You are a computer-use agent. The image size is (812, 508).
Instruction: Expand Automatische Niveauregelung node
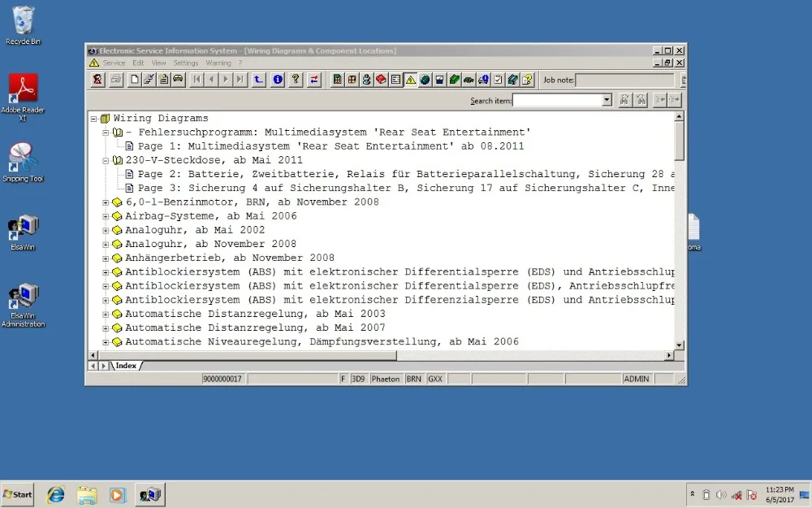click(106, 342)
